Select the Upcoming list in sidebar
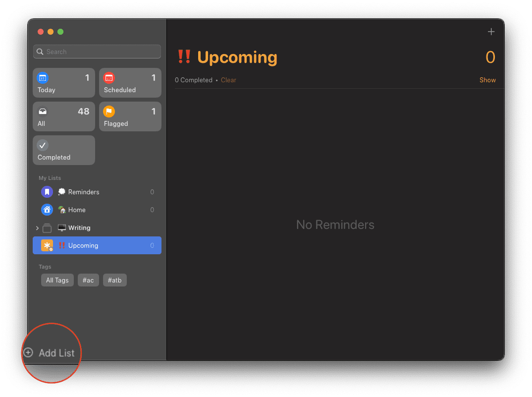The height and width of the screenshot is (397, 532). [97, 245]
